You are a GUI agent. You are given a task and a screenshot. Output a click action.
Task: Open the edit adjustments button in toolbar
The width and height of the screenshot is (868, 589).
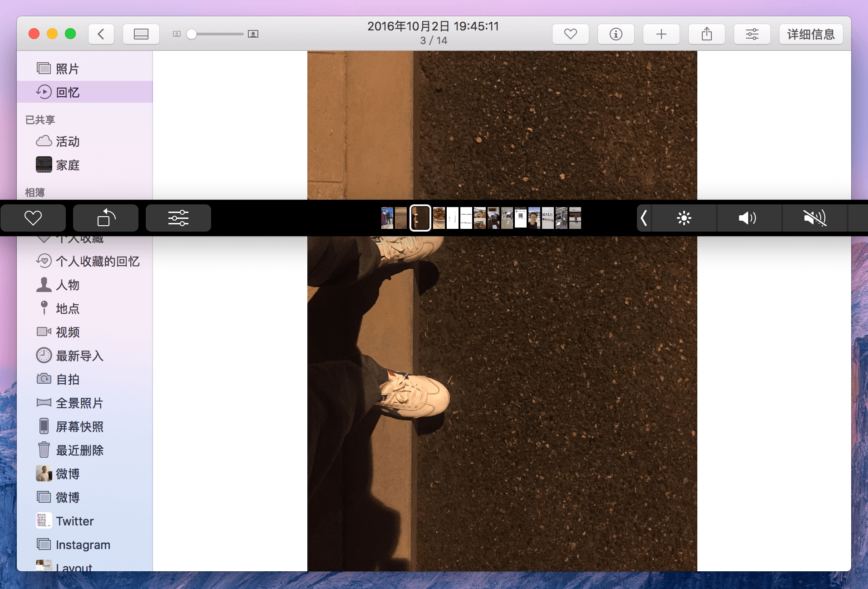pos(752,34)
